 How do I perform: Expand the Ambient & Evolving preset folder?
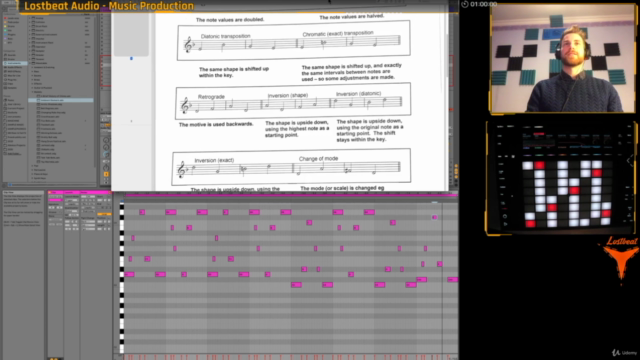point(32,67)
